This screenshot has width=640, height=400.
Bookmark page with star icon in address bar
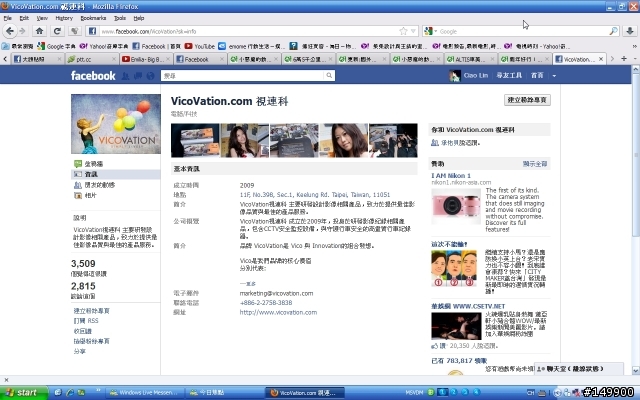coord(403,31)
